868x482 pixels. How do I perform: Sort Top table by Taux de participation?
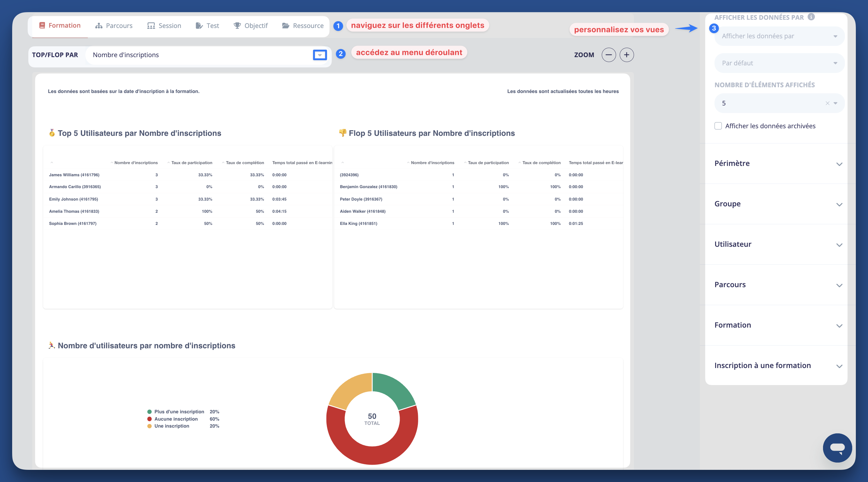tap(191, 163)
